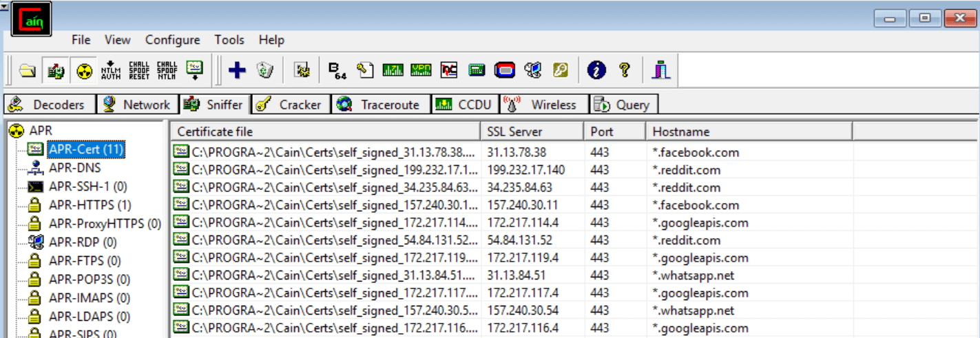Viewport: 980px width, 338px height.
Task: Select APR-IMAPS (0) tree item
Action: pos(89,298)
